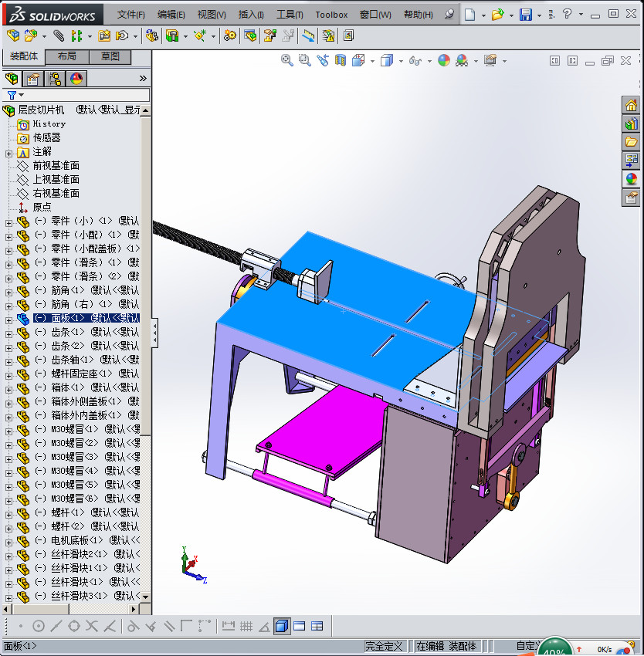The image size is (644, 656).
Task: Toggle the grid display icon in bottom toolbar
Action: [246, 627]
